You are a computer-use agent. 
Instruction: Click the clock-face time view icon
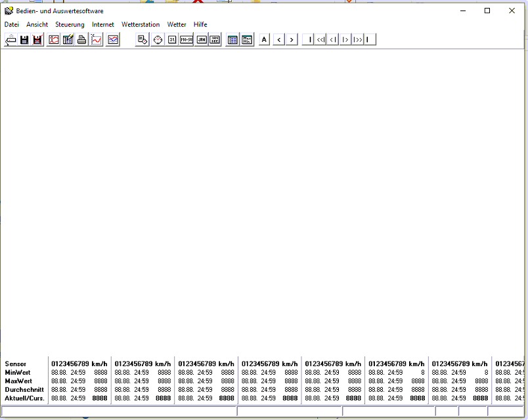(158, 40)
